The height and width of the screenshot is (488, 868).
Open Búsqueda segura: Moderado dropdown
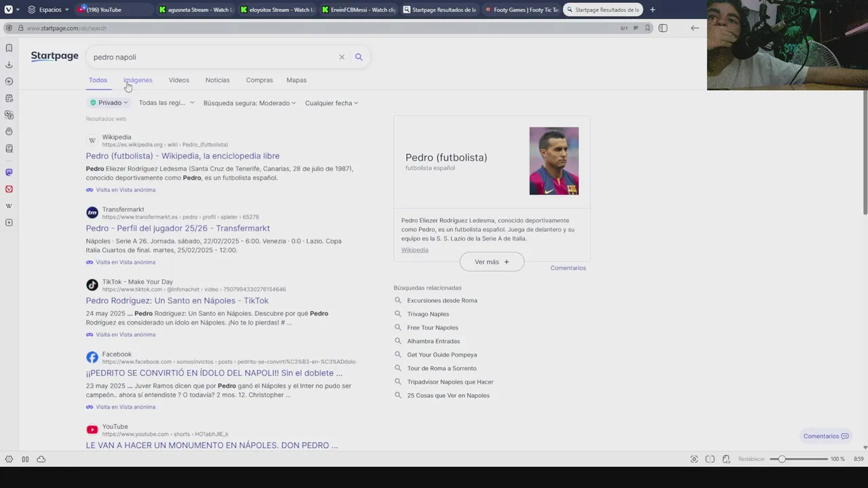tap(250, 103)
